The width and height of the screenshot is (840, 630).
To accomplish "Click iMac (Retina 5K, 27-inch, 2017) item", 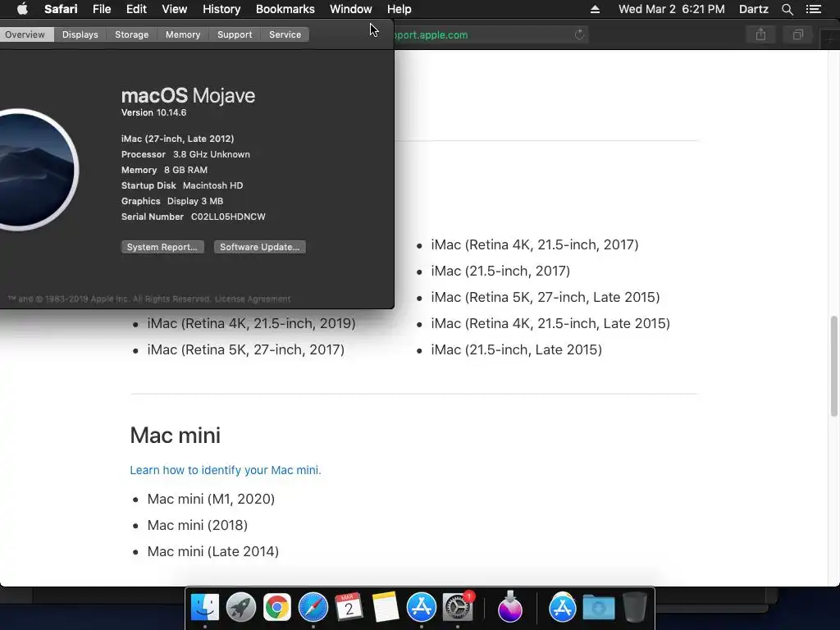I will coord(246,349).
